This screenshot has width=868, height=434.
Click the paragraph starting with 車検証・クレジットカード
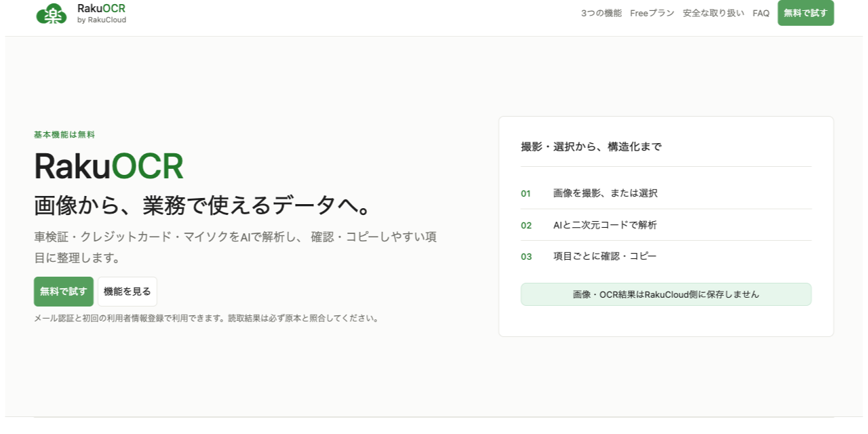click(x=235, y=248)
